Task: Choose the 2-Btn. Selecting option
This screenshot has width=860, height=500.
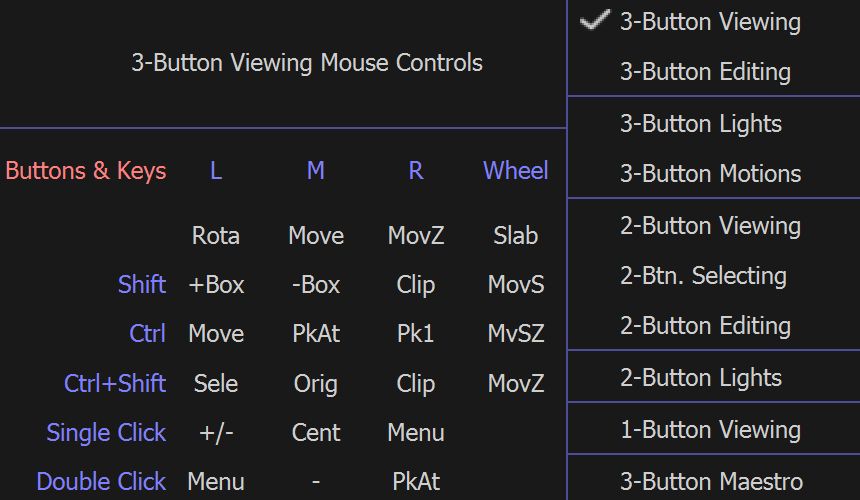Action: coord(703,276)
